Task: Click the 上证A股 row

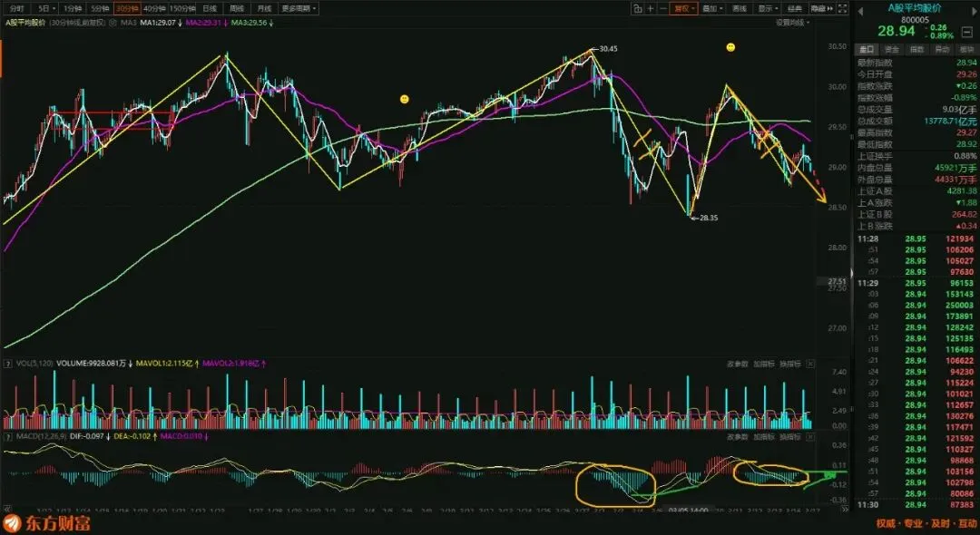Action: click(x=916, y=191)
